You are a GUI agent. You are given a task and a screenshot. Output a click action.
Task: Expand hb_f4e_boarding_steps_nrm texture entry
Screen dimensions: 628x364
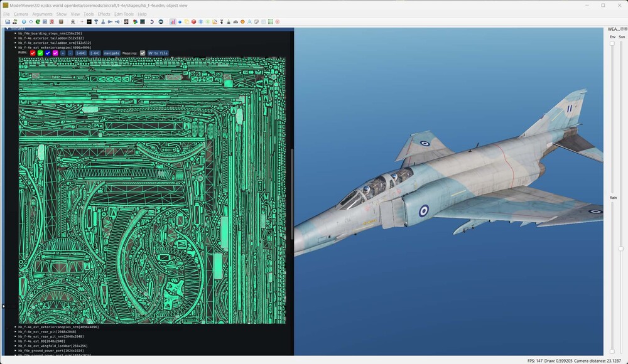(x=16, y=33)
